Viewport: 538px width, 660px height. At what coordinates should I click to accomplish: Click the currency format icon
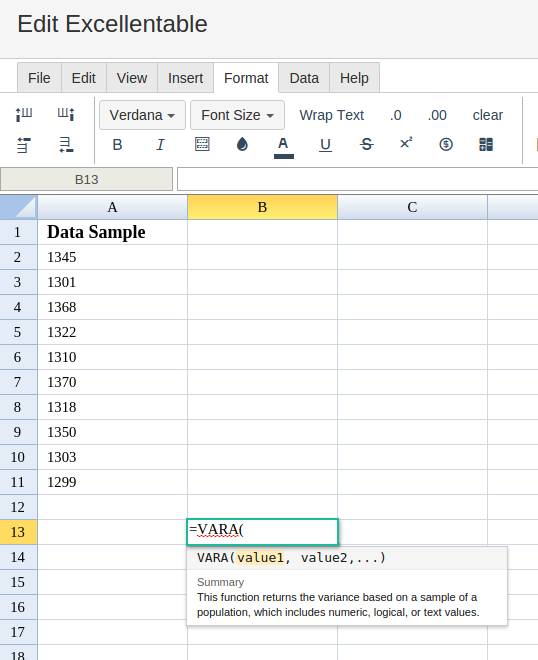coord(446,144)
